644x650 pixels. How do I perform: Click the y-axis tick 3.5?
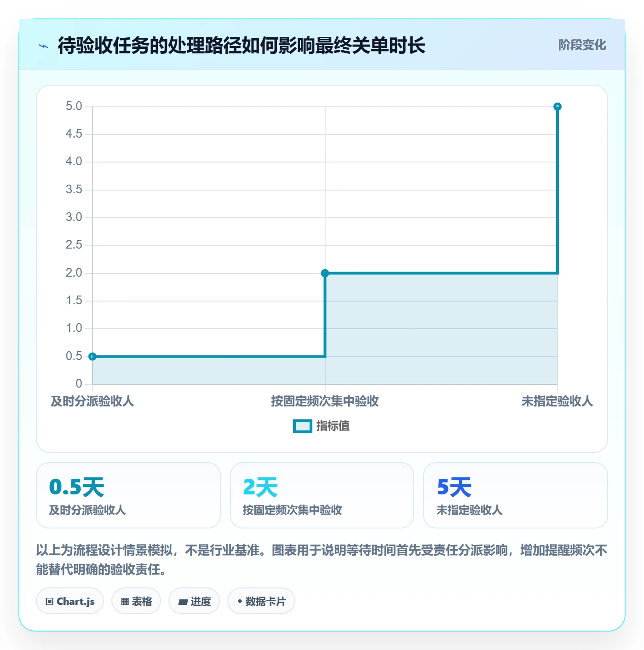coord(74,190)
